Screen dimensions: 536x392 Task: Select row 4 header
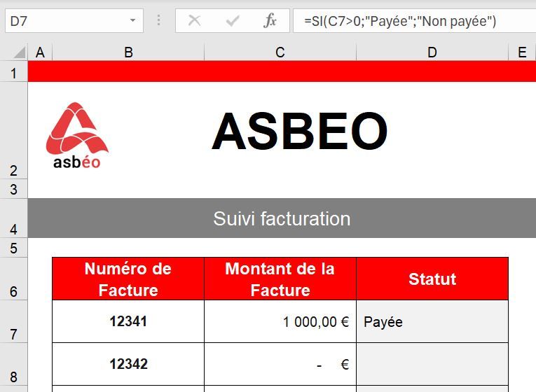tap(14, 218)
